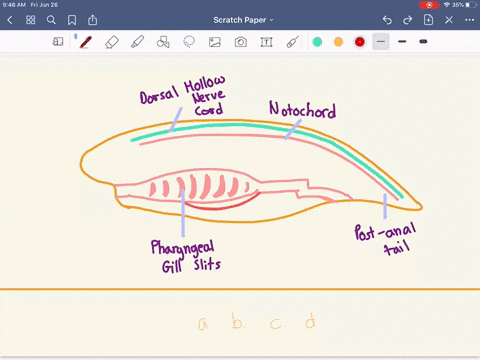
Task: Select the thickest stroke width
Action: tap(423, 42)
